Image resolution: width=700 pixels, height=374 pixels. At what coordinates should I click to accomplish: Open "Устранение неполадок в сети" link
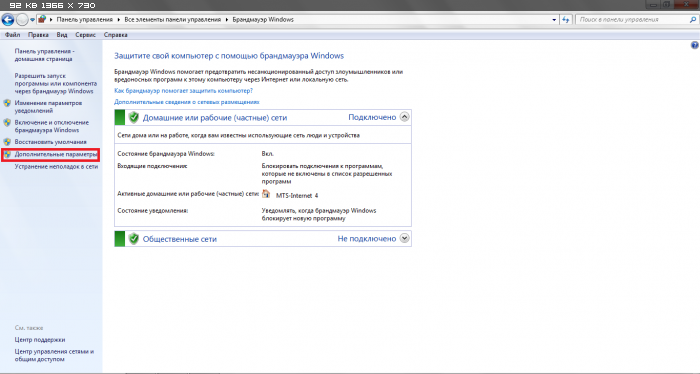tap(56, 166)
